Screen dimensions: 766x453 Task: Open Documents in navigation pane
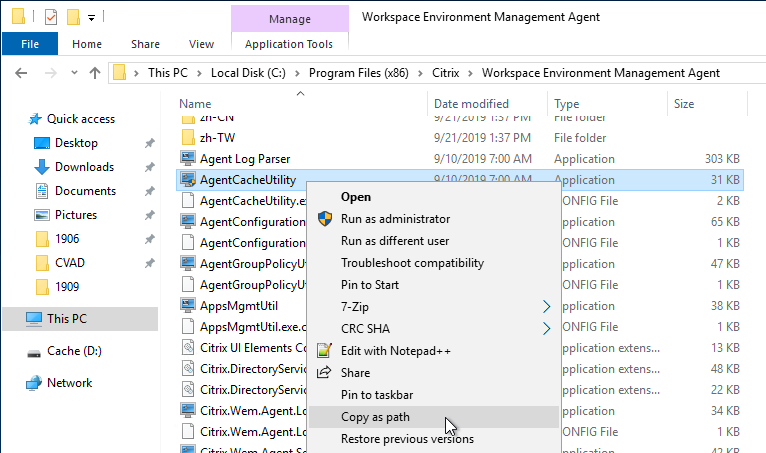85,191
